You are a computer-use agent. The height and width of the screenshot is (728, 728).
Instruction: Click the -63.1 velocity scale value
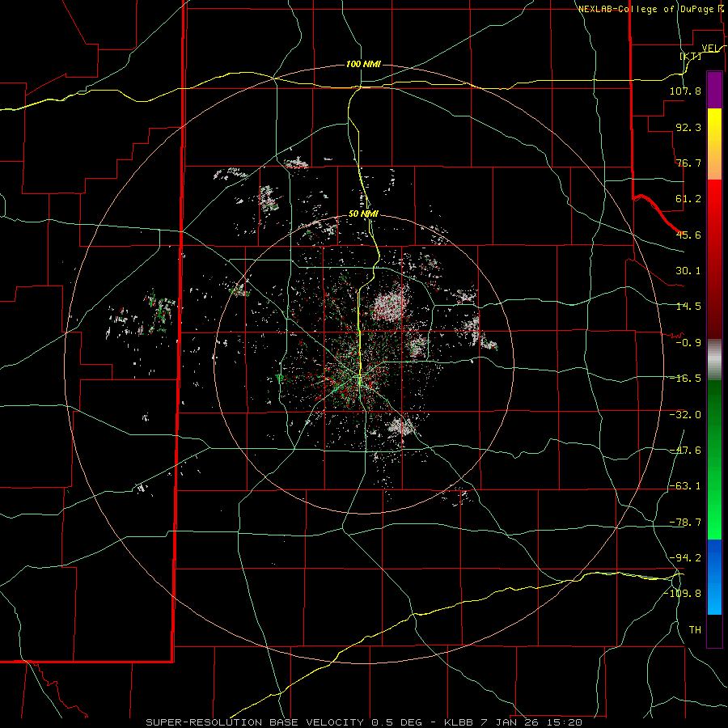pyautogui.click(x=685, y=486)
